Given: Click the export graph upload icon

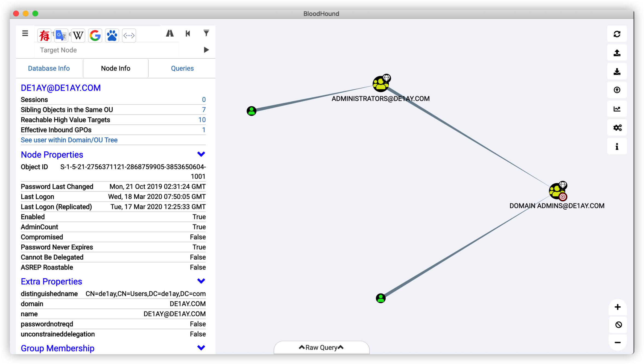Looking at the screenshot, I should point(617,53).
